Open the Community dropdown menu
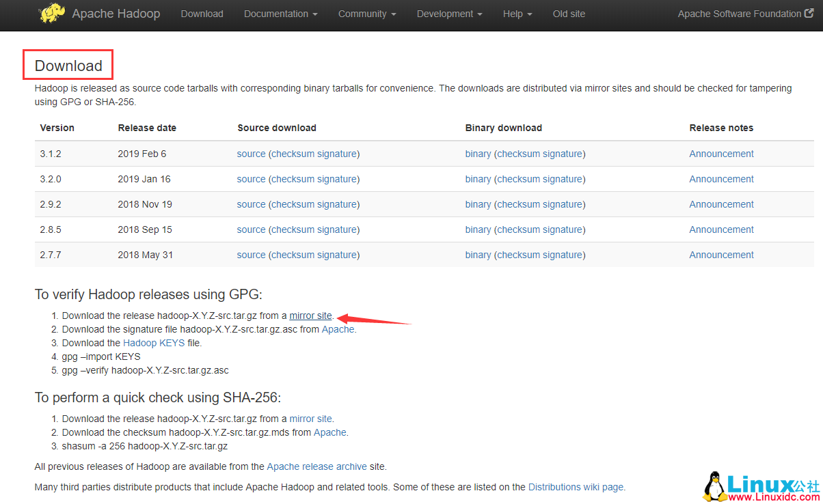 [x=367, y=14]
